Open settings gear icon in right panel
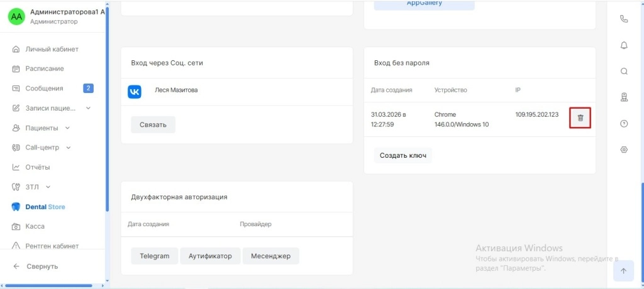The image size is (644, 289). (624, 150)
